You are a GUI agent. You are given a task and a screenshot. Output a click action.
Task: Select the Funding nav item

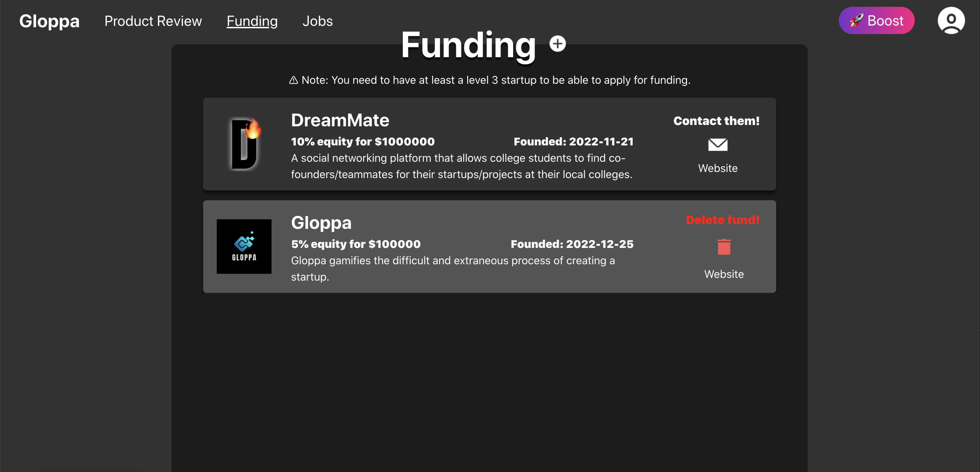[x=252, y=21]
